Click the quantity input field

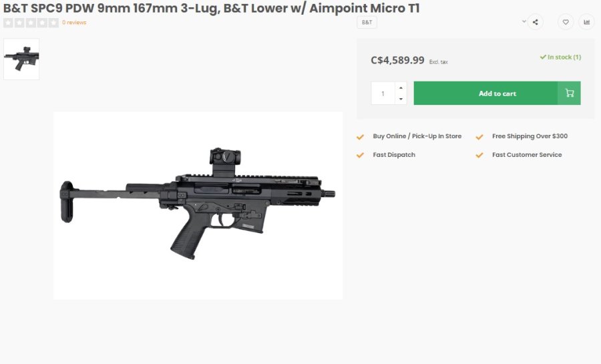[383, 94]
